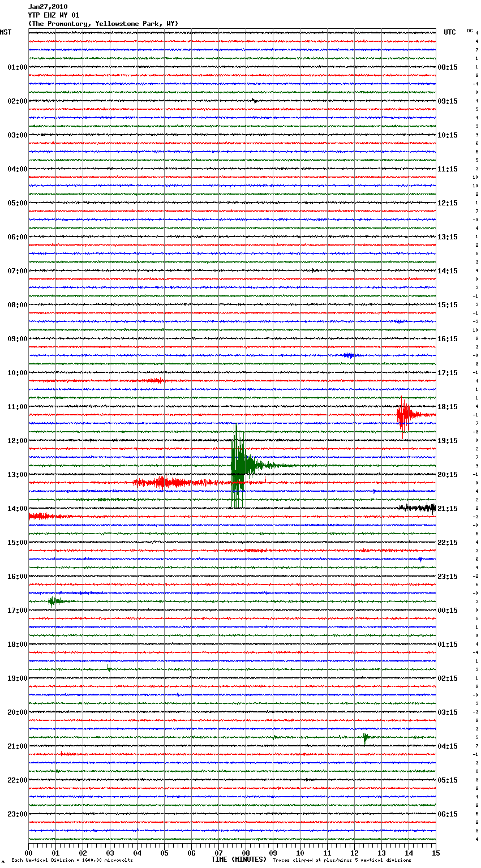Click the "09:00" MST time label
The height and width of the screenshot is (868, 481).
[17, 339]
